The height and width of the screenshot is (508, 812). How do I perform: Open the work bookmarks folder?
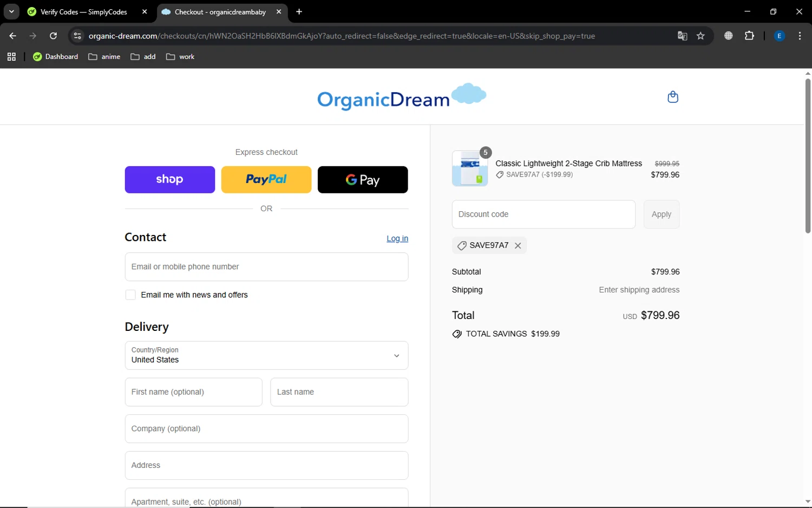180,56
